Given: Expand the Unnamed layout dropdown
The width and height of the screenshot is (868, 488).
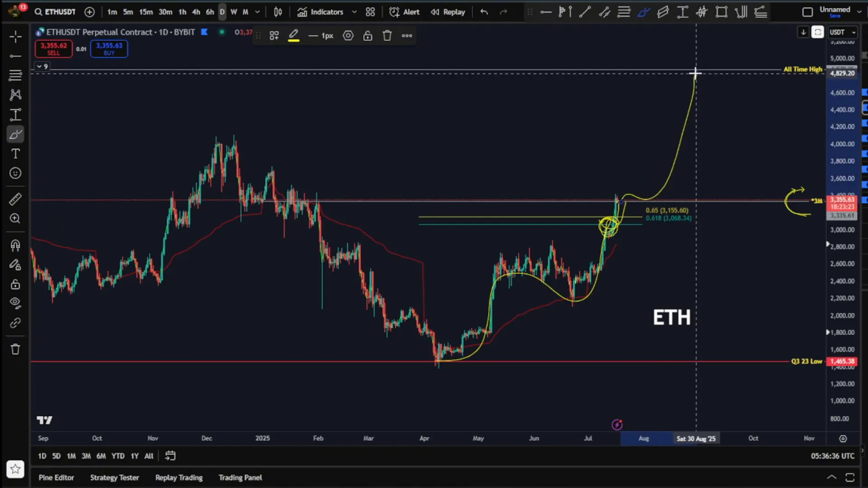Looking at the screenshot, I should coord(859,12).
